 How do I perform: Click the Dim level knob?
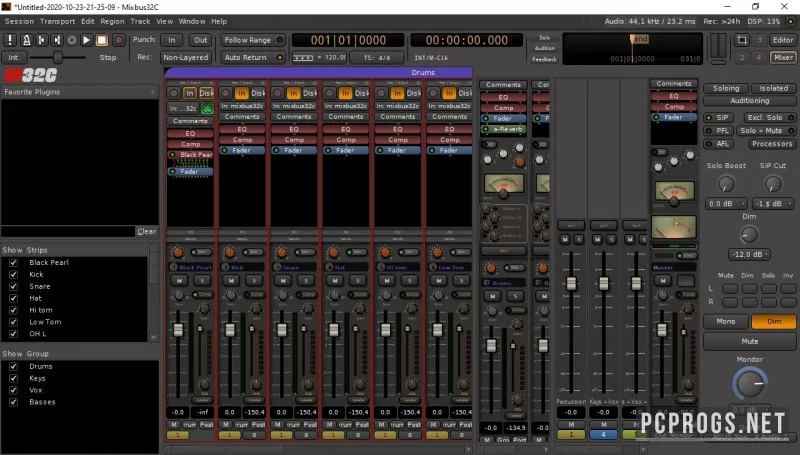pyautogui.click(x=748, y=235)
